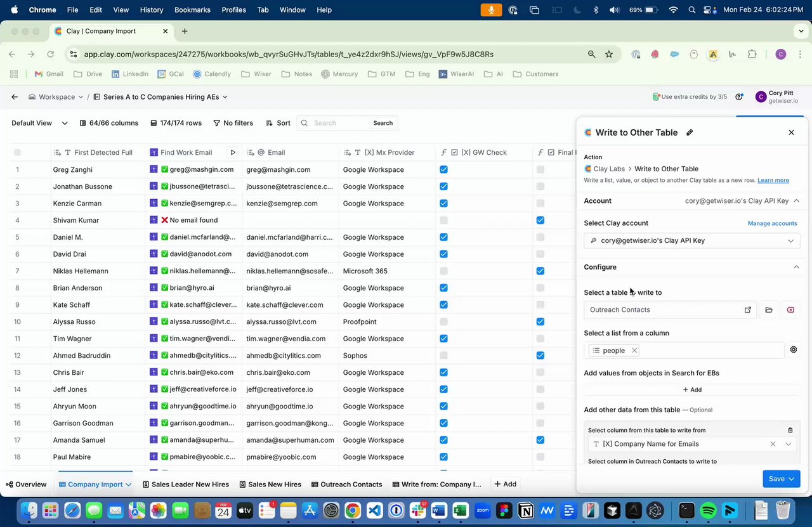The image size is (812, 527).
Task: Open the help icon beside the credits indicator
Action: coord(739,97)
